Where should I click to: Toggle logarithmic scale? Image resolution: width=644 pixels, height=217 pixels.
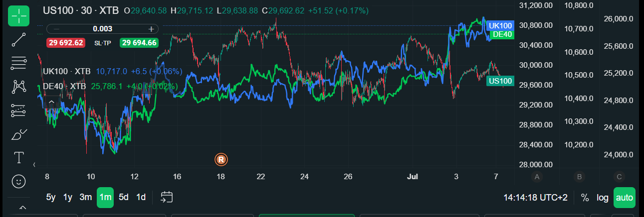tap(603, 198)
